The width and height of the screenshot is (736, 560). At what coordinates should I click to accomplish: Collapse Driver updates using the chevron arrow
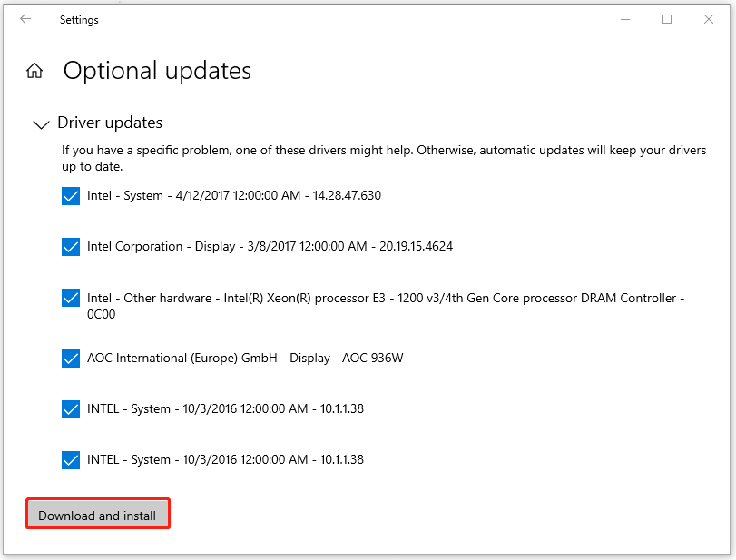click(x=41, y=123)
